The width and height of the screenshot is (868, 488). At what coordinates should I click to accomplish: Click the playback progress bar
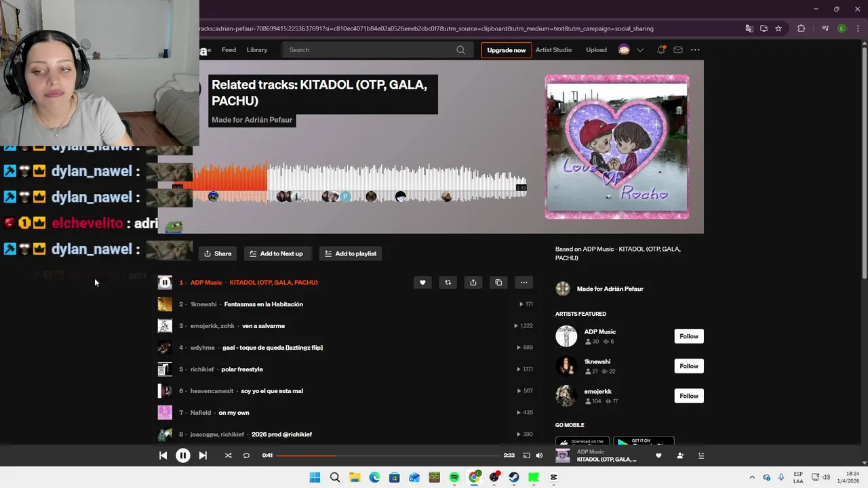[x=388, y=455]
